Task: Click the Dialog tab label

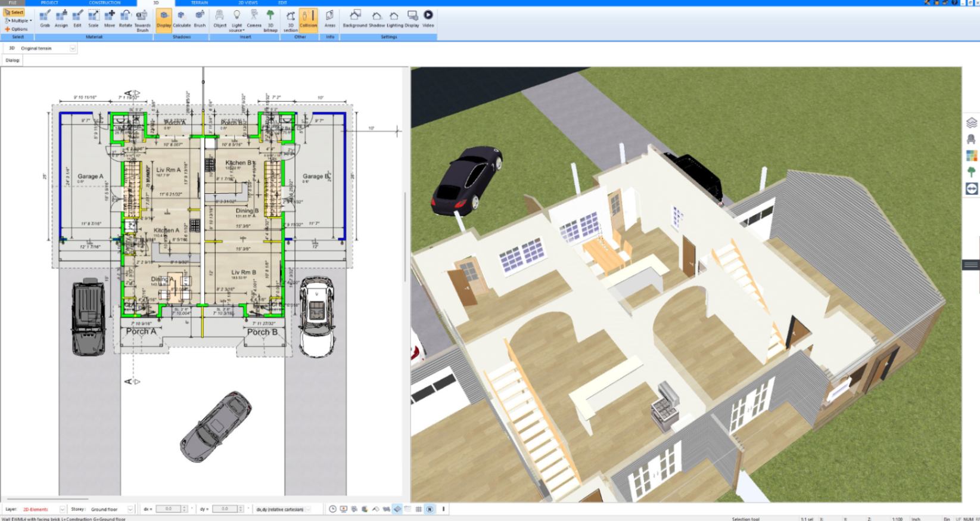Action: coord(13,60)
